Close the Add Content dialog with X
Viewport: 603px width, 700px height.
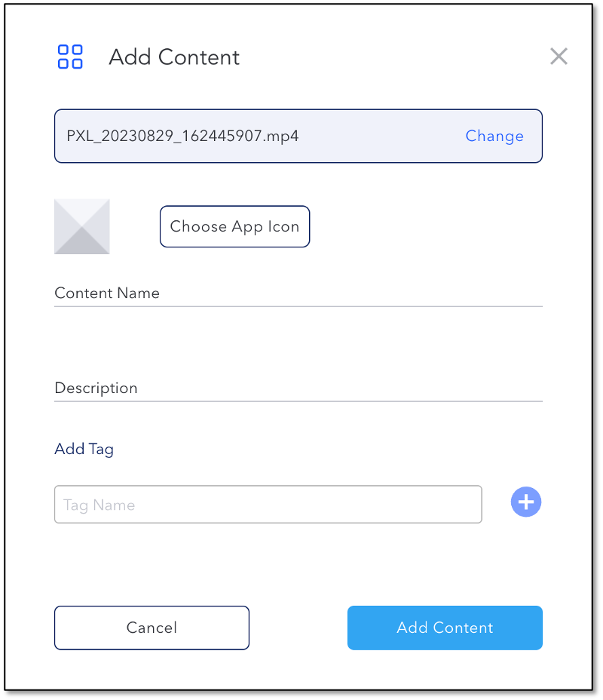pos(559,57)
